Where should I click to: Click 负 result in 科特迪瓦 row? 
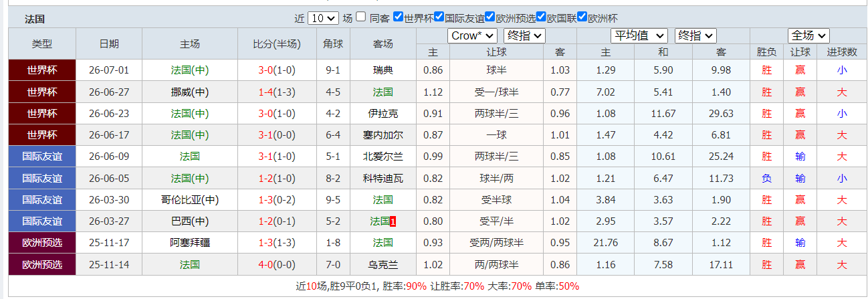(x=766, y=178)
